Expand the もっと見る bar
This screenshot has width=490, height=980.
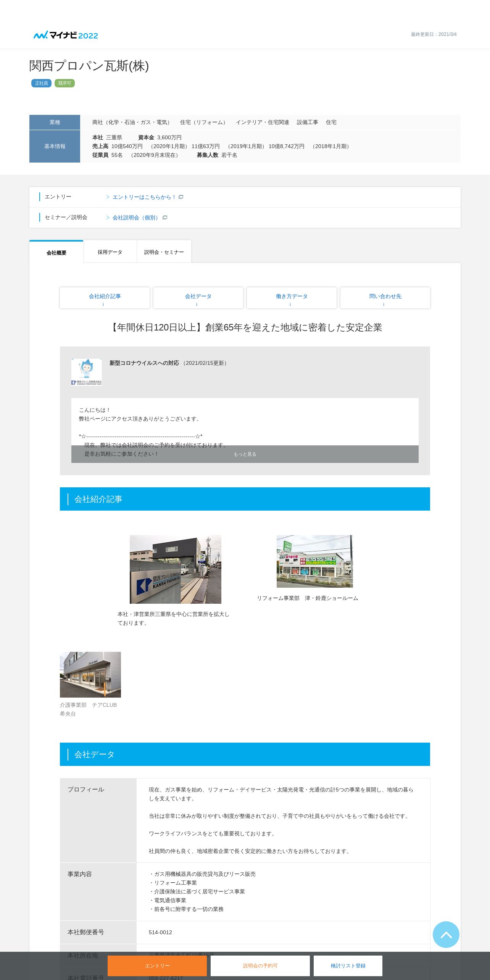point(245,454)
